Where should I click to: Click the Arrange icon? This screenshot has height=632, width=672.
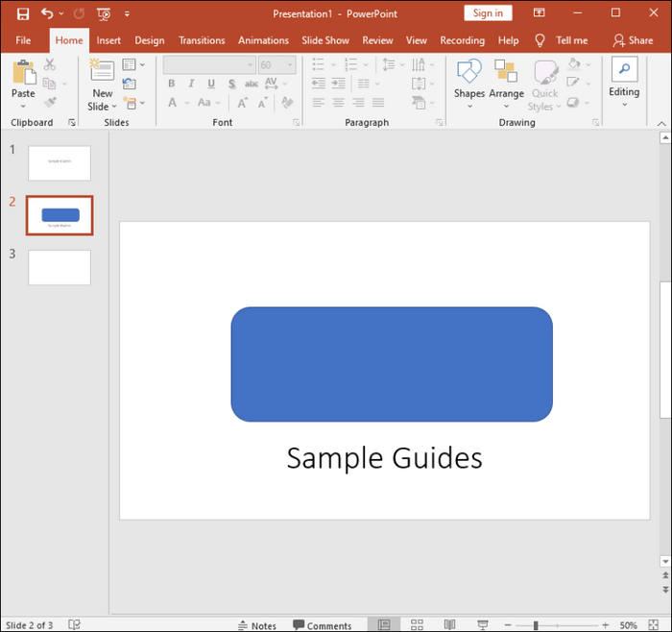tap(506, 73)
